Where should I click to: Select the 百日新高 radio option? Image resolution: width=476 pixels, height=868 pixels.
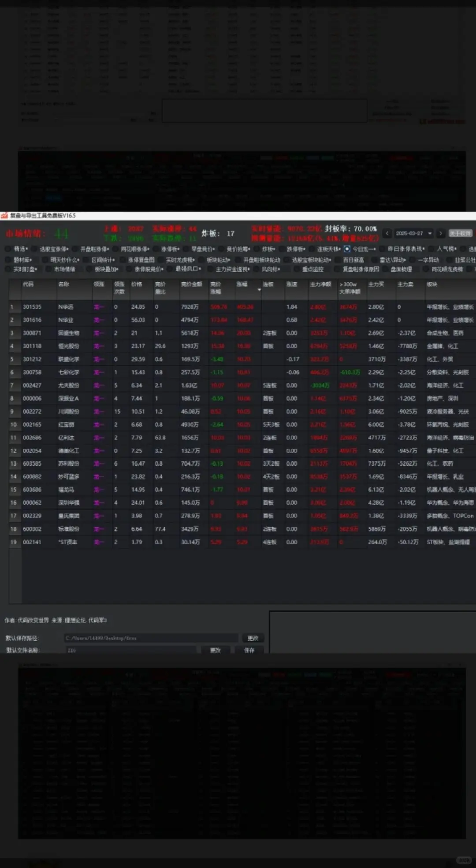pyautogui.click(x=350, y=260)
